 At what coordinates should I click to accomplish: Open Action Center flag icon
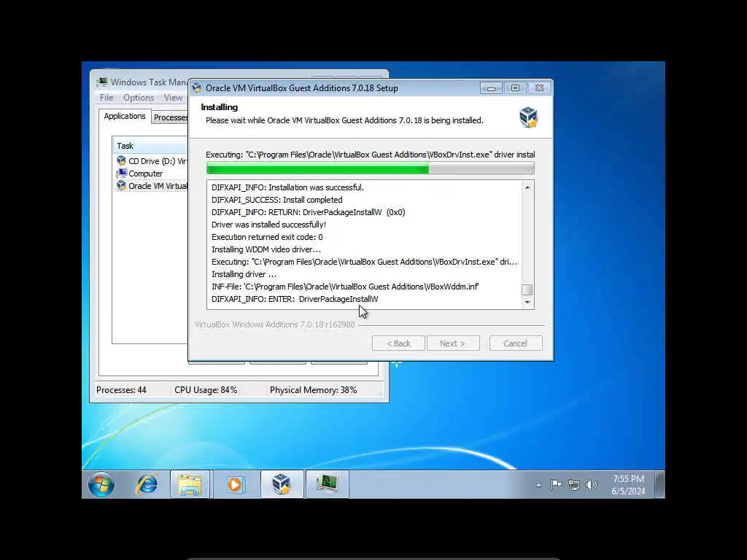tap(555, 485)
